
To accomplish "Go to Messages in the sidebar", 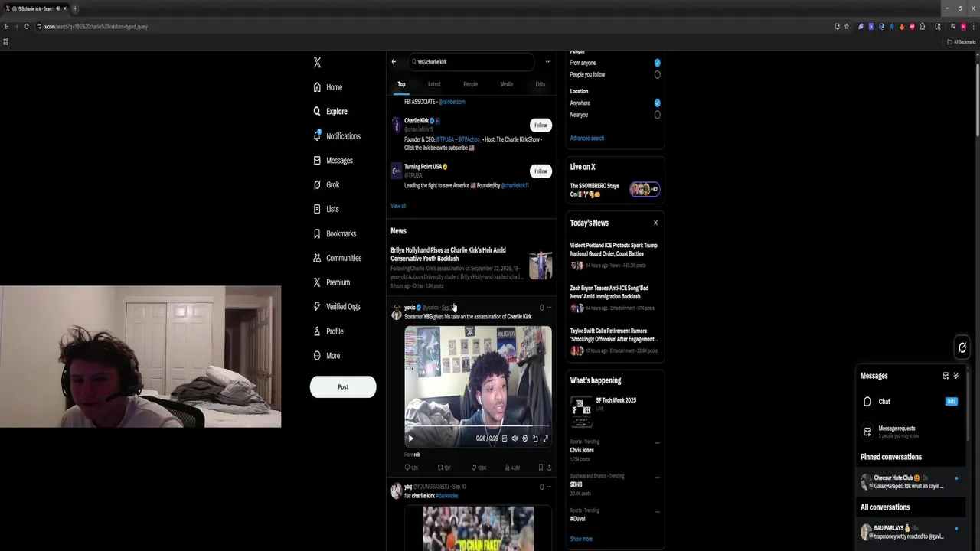I will 333,161.
